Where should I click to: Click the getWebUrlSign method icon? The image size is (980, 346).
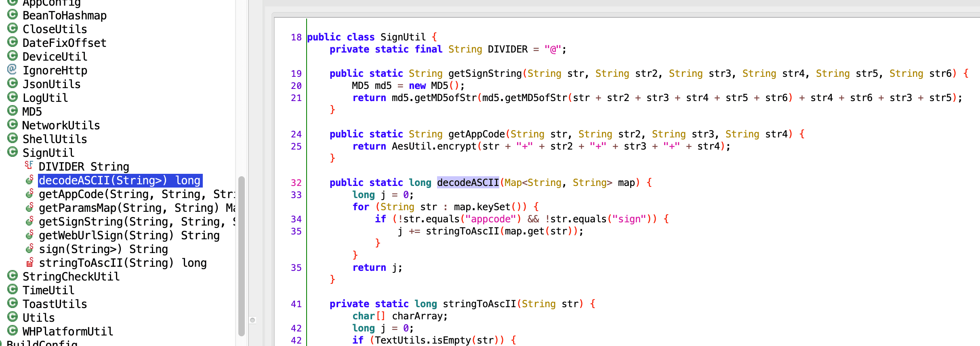pyautogui.click(x=29, y=235)
